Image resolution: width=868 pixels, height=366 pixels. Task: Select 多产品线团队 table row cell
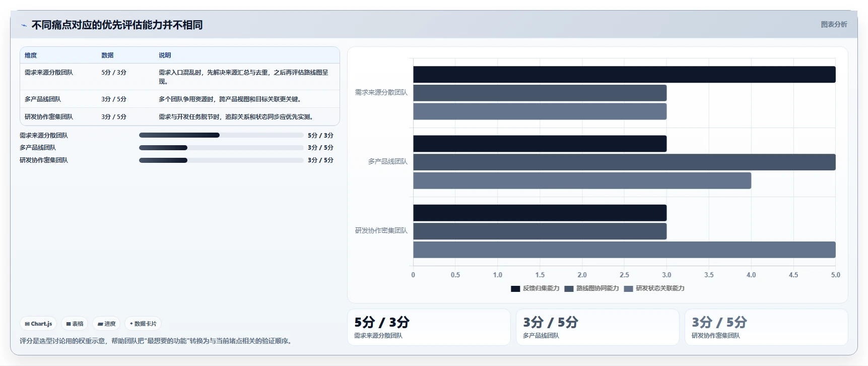43,99
